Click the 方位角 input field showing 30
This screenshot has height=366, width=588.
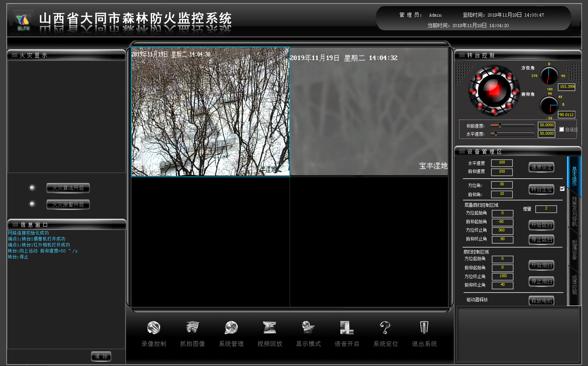(x=502, y=185)
